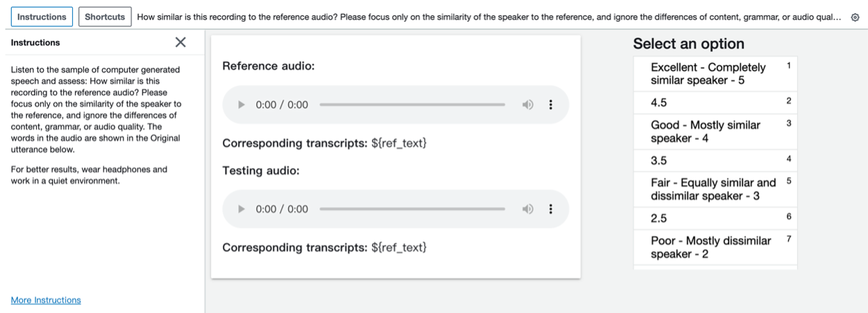Toggle the Instructions button
Viewport: 868px width, 313px height.
tap(42, 17)
